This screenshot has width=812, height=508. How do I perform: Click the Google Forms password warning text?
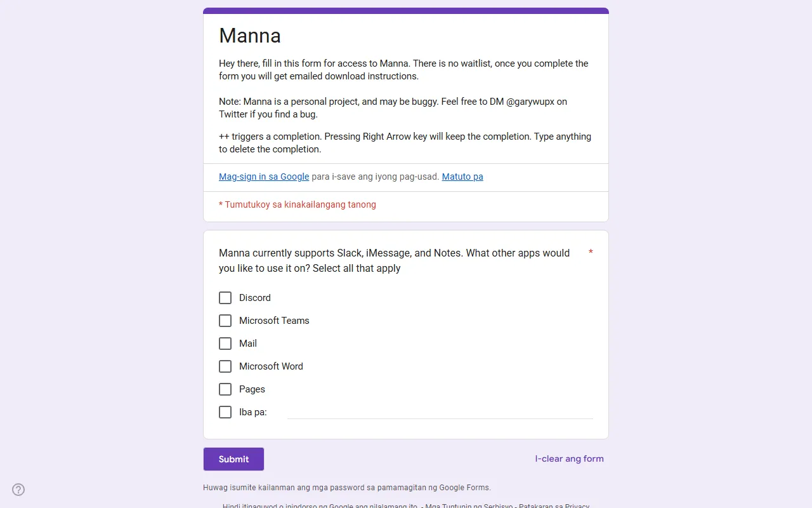coord(346,488)
